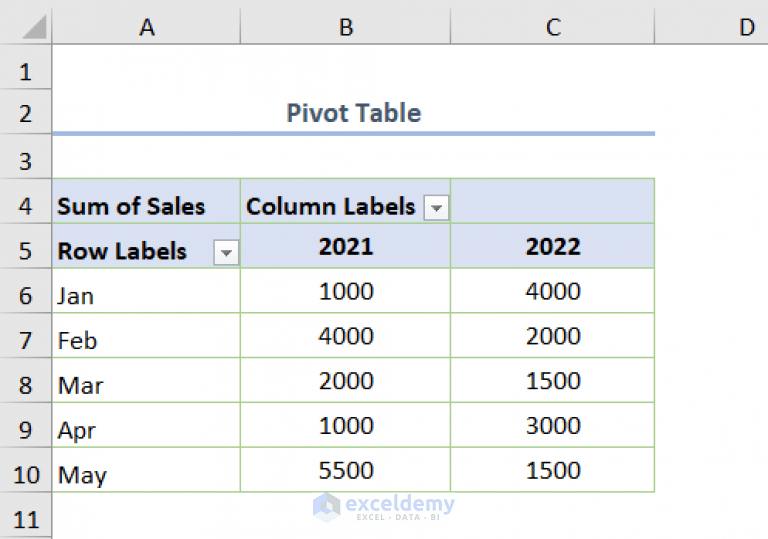Select the 'Feb' row label
Image resolution: width=768 pixels, height=539 pixels.
click(146, 336)
